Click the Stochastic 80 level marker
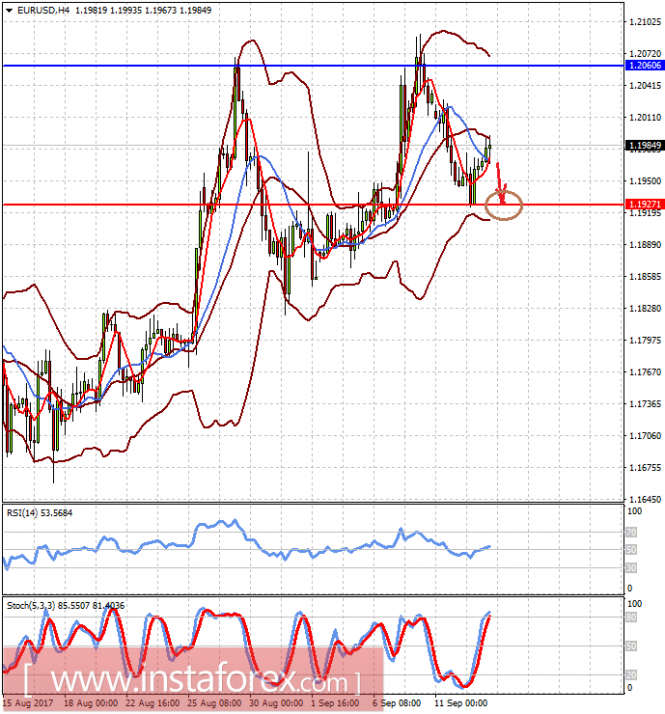 pyautogui.click(x=631, y=618)
